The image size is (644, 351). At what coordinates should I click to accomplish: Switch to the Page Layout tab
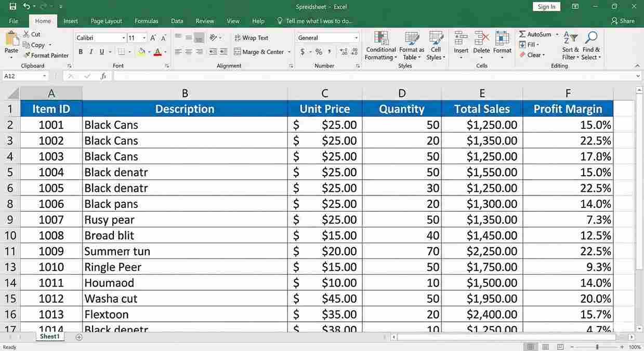click(106, 21)
